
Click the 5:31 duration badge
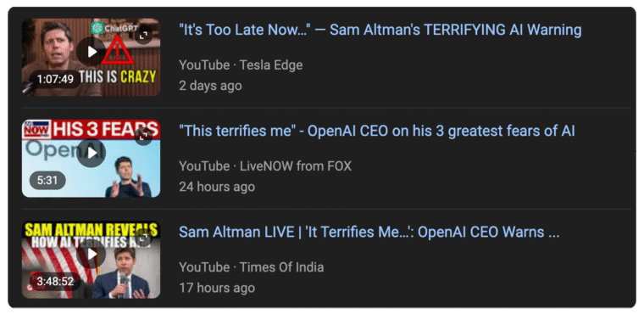(47, 180)
